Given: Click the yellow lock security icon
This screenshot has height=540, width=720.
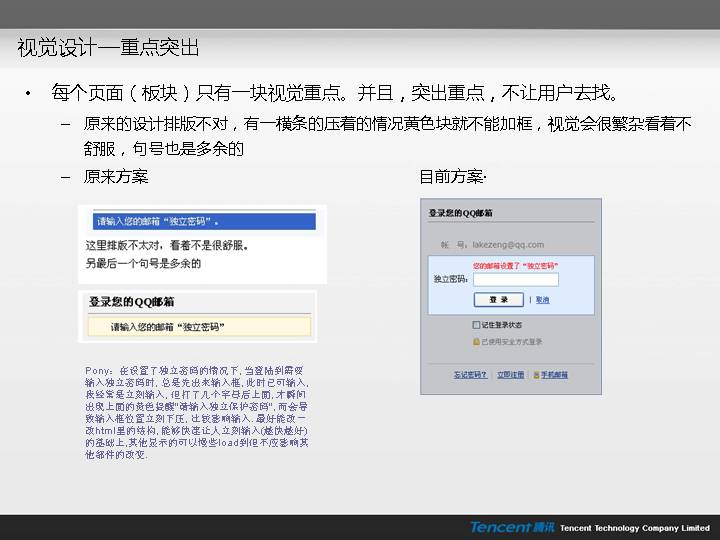Looking at the screenshot, I should pyautogui.click(x=476, y=341).
